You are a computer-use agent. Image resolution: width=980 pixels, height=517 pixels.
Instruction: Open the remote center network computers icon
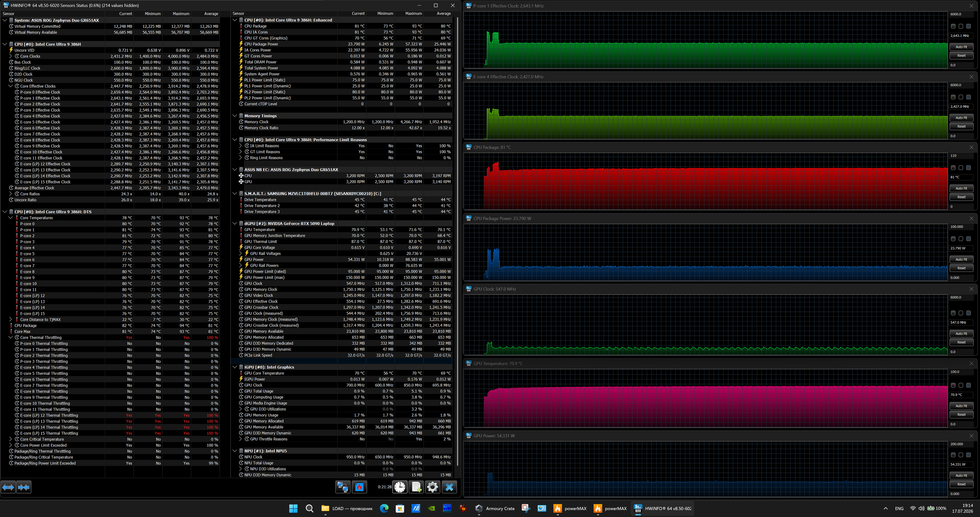[343, 487]
